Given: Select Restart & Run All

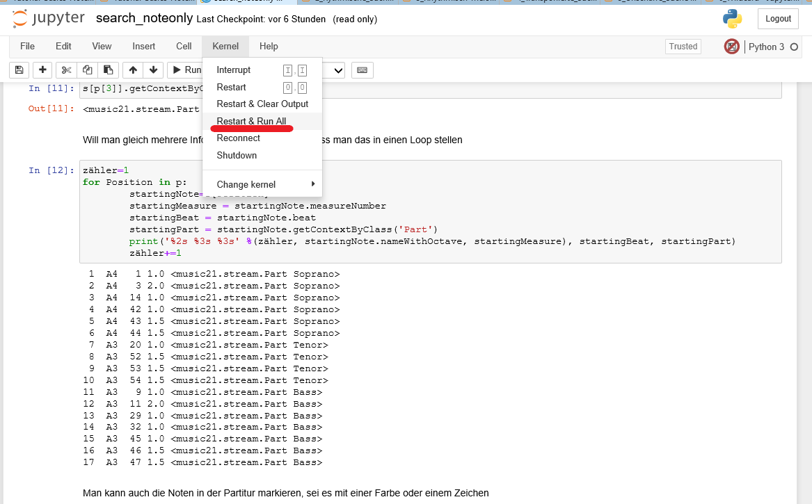Looking at the screenshot, I should click(x=252, y=120).
